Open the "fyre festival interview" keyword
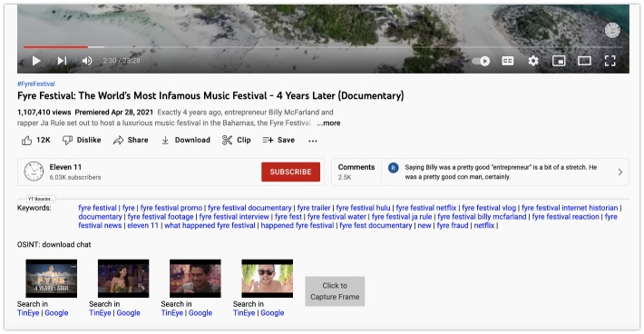This screenshot has width=644, height=334. click(234, 217)
